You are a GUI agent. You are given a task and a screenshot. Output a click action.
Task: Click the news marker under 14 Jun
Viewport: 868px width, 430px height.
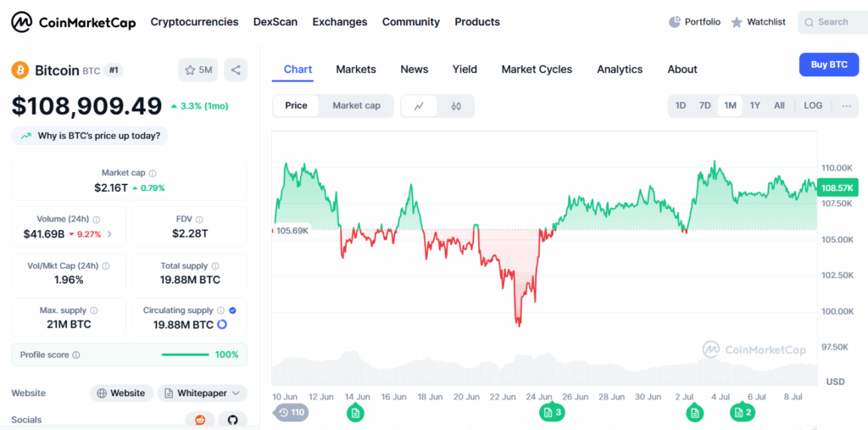click(x=355, y=412)
